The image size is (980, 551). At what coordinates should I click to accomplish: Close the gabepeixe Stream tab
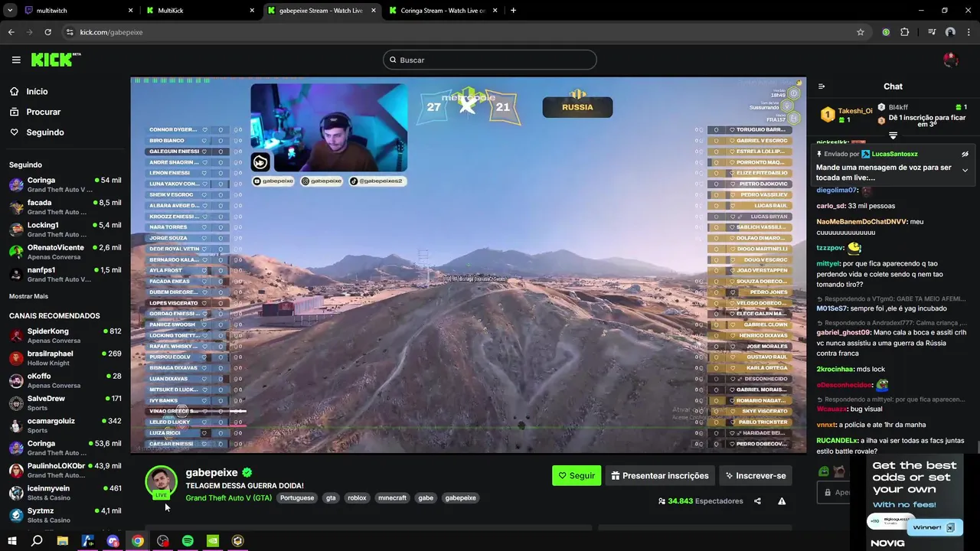(x=373, y=11)
